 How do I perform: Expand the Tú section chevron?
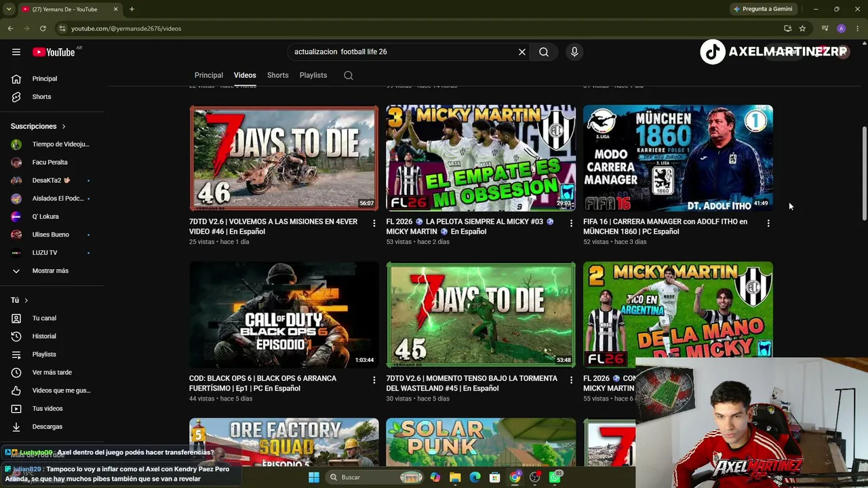coord(26,300)
